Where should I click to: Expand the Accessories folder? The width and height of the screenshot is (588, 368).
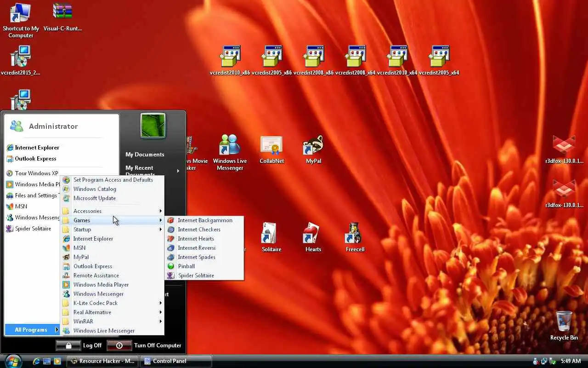click(x=113, y=211)
